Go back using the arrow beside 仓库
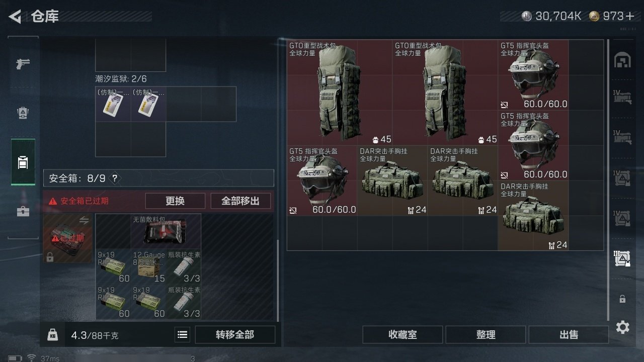The image size is (644, 362). point(15,17)
